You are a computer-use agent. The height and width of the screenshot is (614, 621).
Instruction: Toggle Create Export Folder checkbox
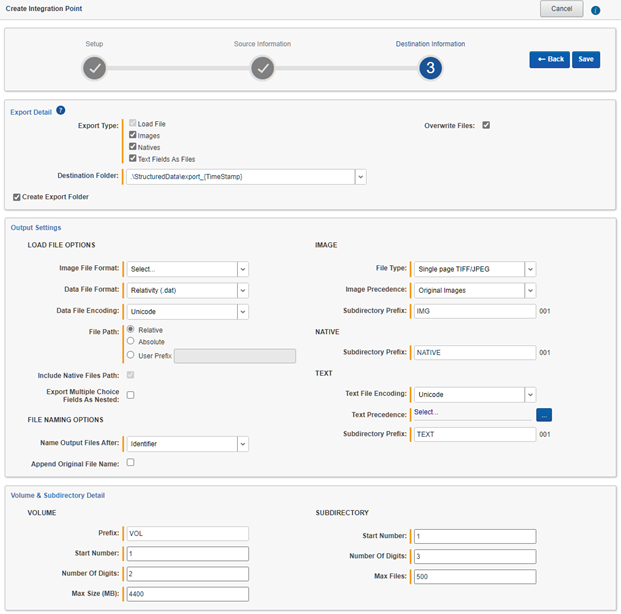[17, 197]
